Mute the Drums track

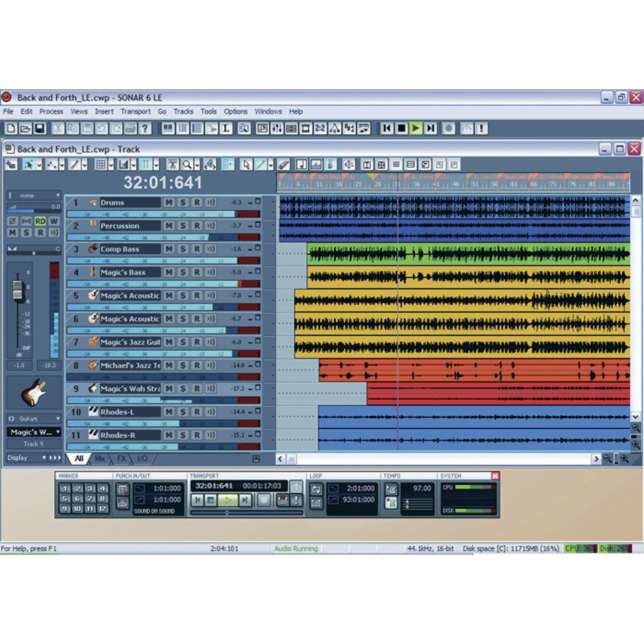pyautogui.click(x=169, y=202)
